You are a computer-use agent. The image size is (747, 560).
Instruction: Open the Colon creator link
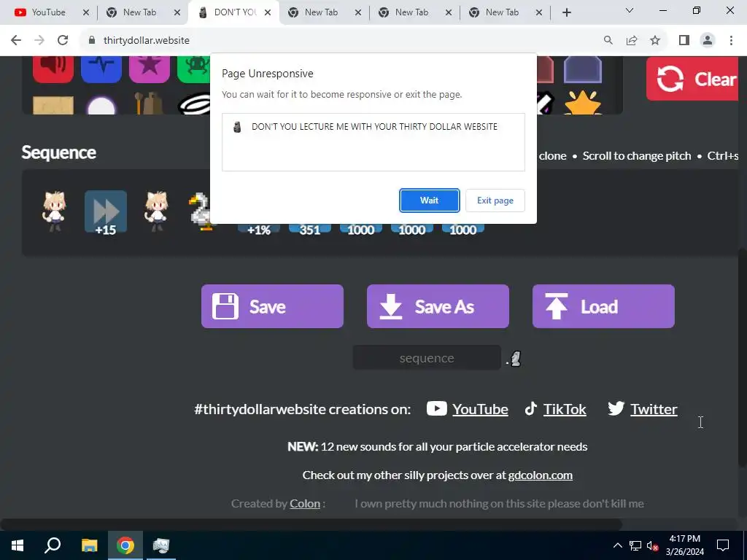pos(305,504)
